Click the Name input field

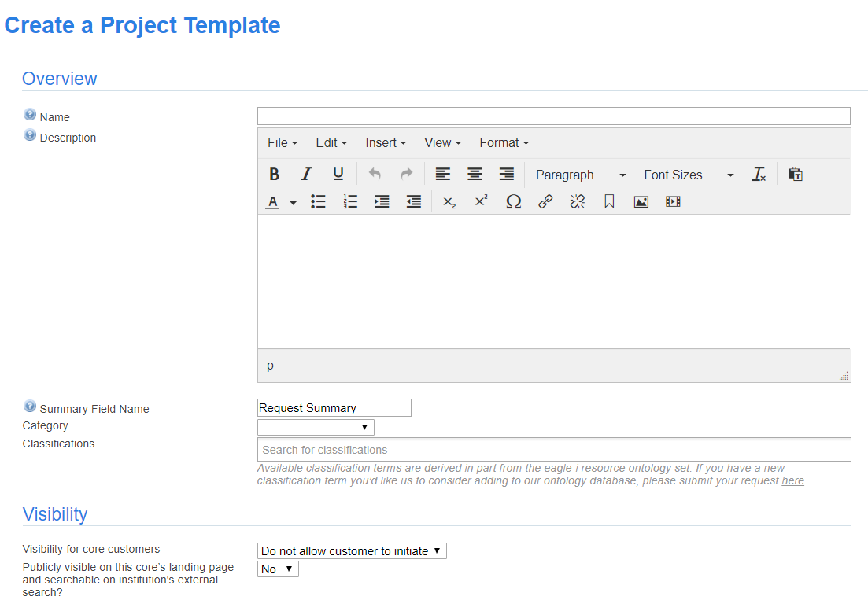click(x=553, y=116)
